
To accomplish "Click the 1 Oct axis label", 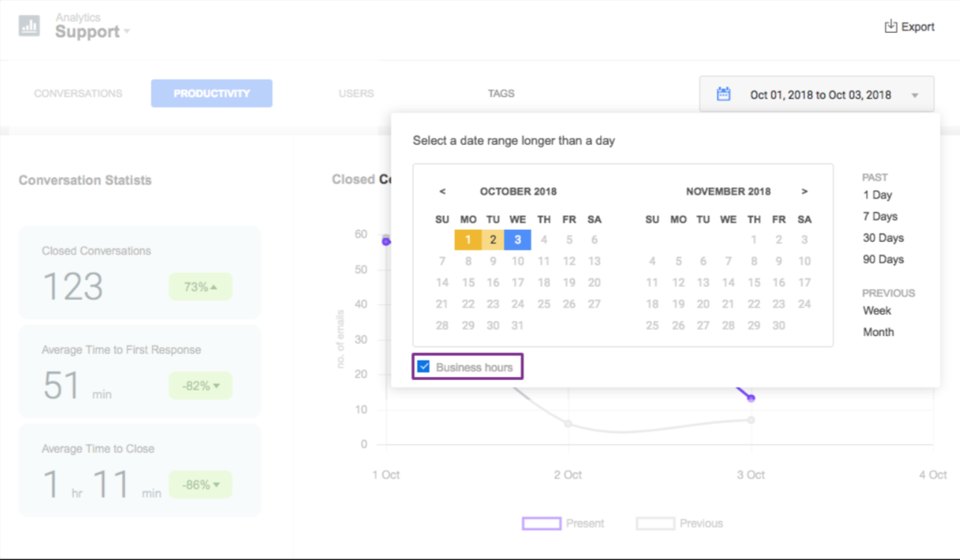I will (386, 475).
